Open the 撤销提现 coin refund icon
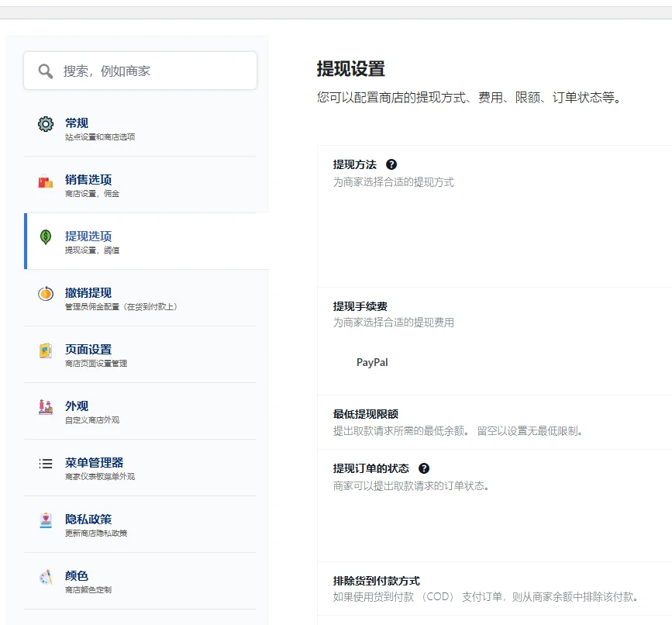Screen dimensions: 672x625 (44, 295)
